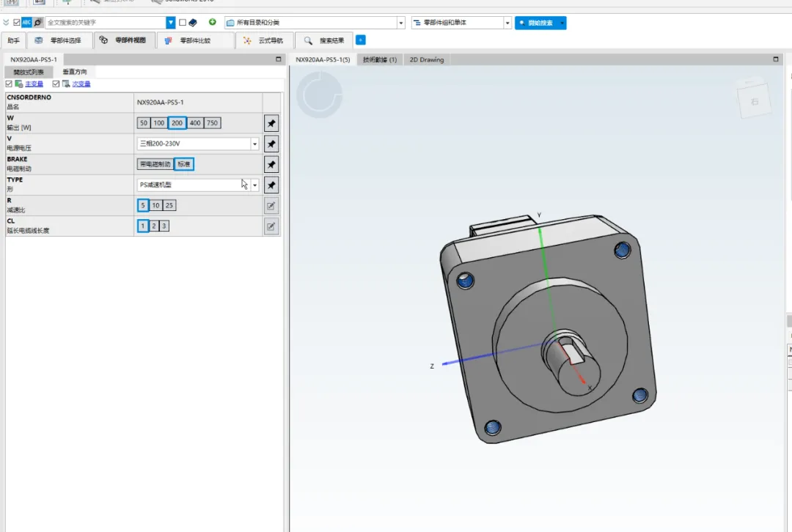Toggle the 主变量 checkbox
The width and height of the screenshot is (792, 532).
click(9, 84)
